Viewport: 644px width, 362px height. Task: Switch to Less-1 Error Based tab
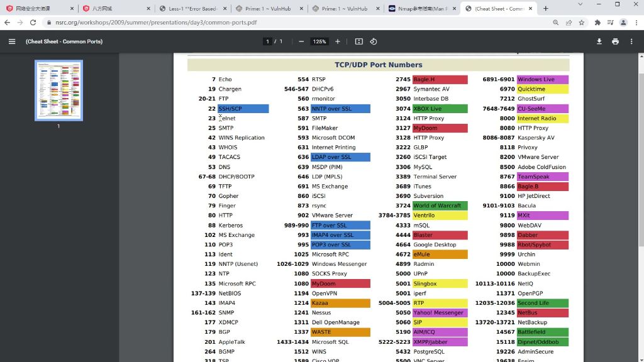(192, 8)
